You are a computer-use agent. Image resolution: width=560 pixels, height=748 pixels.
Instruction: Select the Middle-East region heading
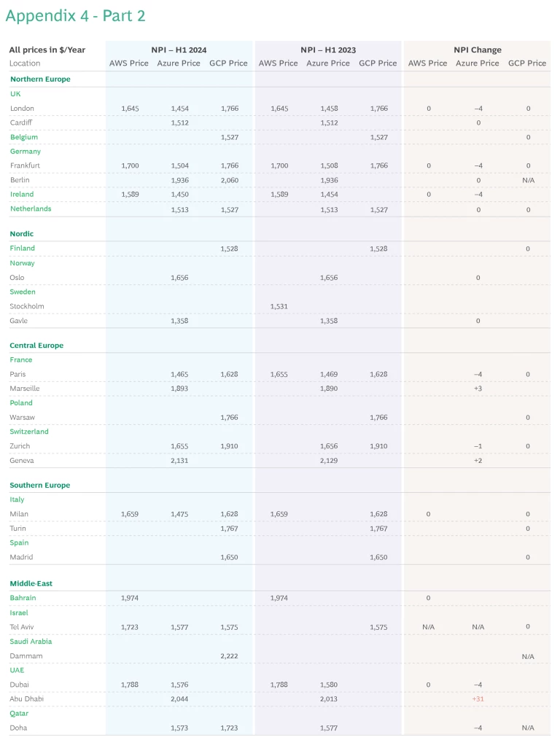tap(31, 584)
